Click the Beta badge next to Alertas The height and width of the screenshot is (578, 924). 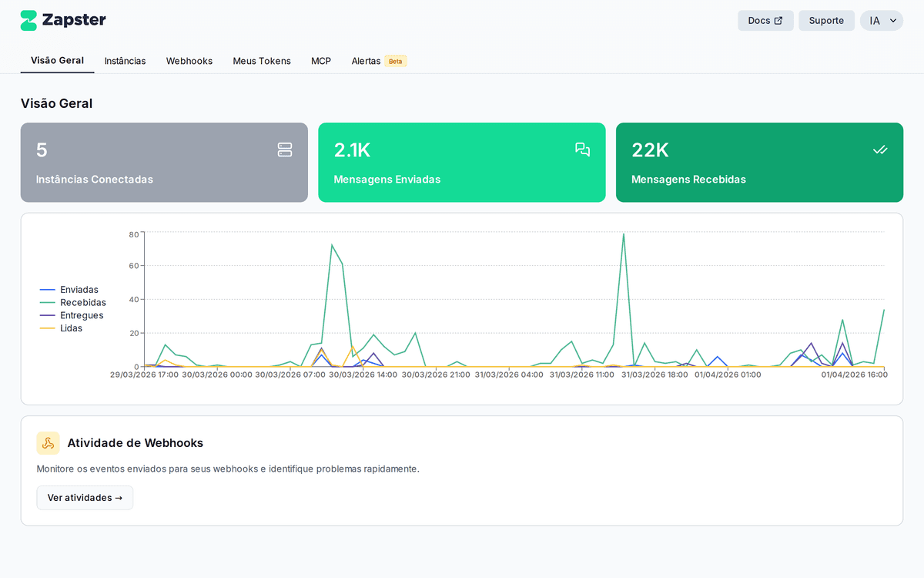coord(395,60)
